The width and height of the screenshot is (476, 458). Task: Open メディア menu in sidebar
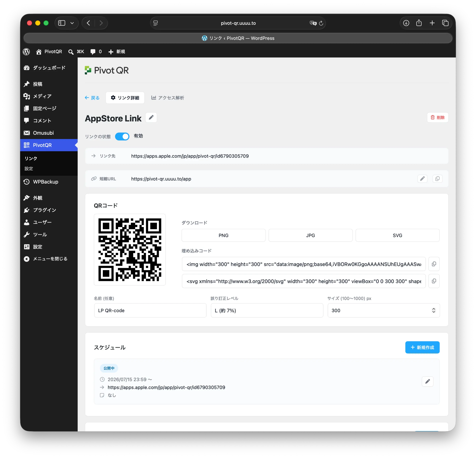click(x=49, y=96)
